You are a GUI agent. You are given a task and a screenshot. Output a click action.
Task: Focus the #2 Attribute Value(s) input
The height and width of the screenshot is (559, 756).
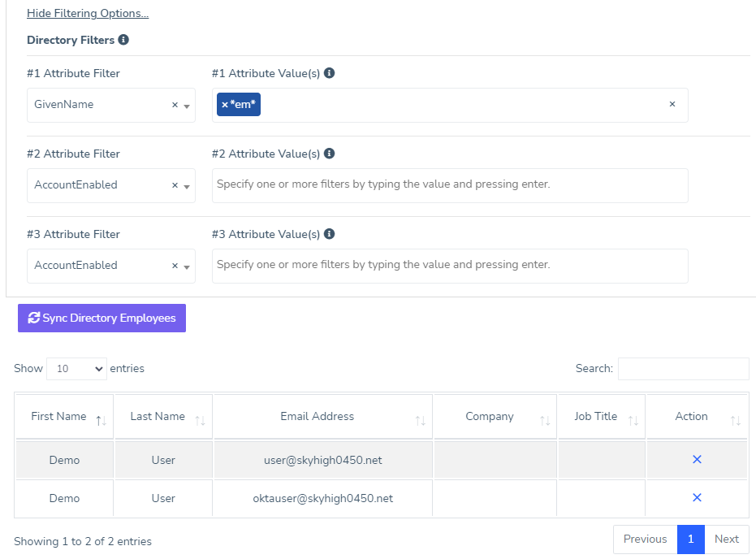pyautogui.click(x=449, y=185)
